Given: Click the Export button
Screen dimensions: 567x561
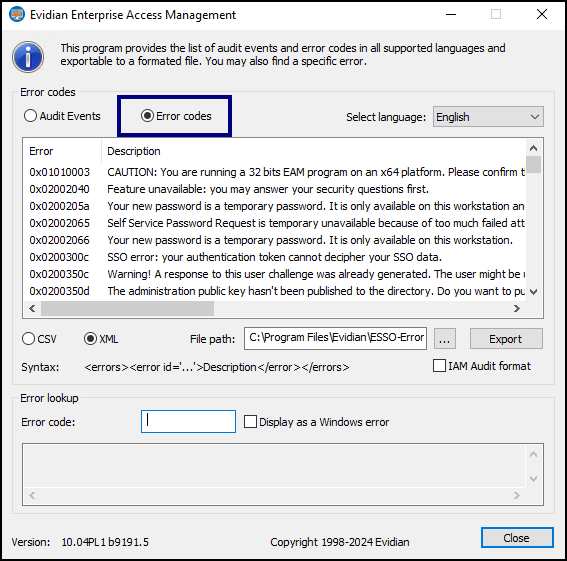Looking at the screenshot, I should [x=506, y=339].
